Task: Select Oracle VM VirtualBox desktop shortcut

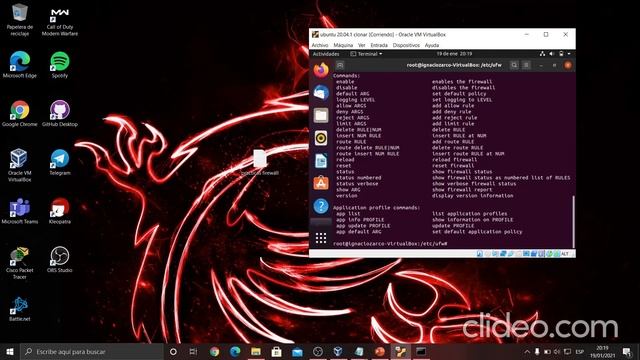Action: pos(19,165)
